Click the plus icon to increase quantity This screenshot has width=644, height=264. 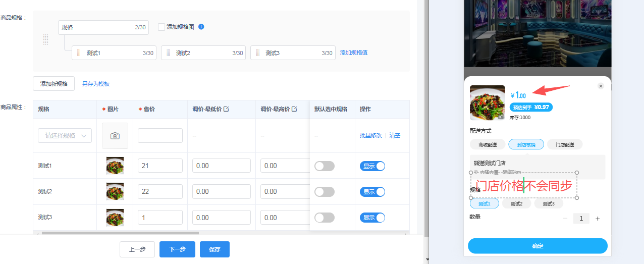(x=598, y=219)
